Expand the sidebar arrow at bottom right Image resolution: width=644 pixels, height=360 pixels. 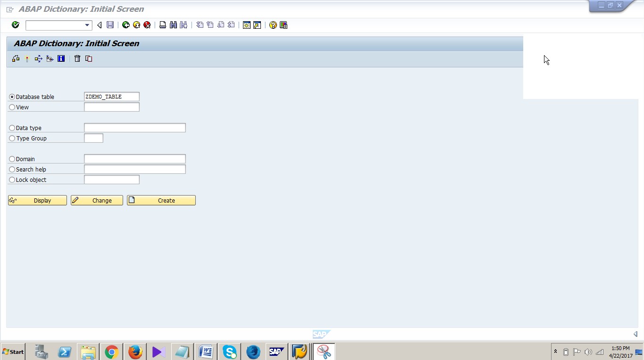click(635, 334)
